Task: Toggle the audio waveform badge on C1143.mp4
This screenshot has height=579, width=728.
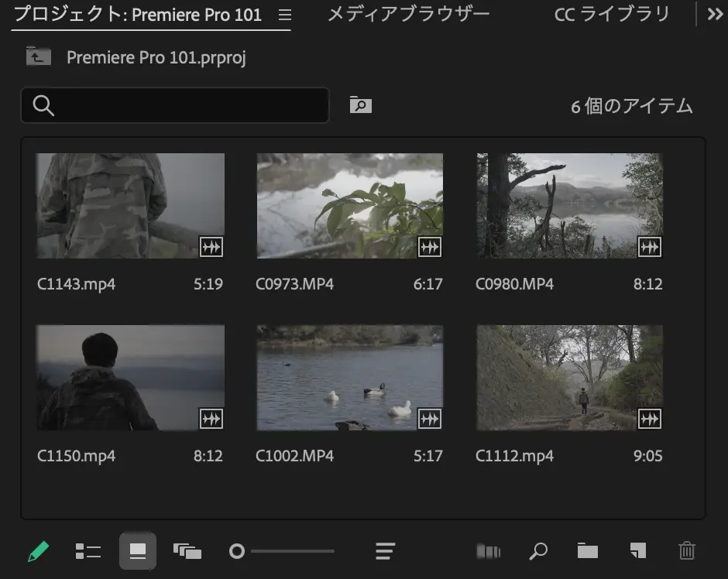Action: (212, 247)
